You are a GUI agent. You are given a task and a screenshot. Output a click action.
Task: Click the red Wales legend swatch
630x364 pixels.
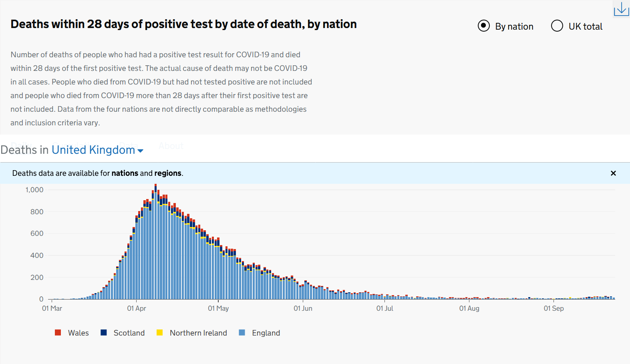pos(58,333)
